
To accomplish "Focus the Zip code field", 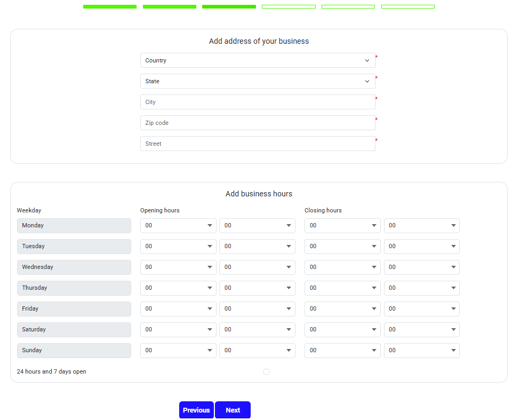I will click(x=258, y=123).
